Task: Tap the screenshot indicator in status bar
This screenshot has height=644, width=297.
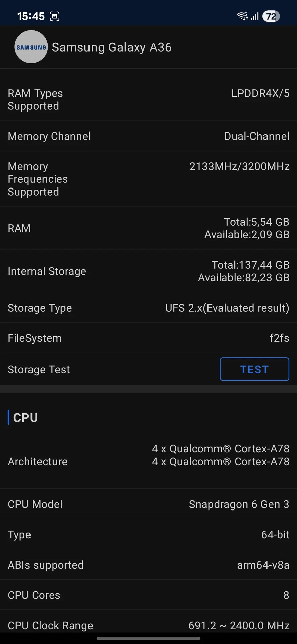Action: [55, 16]
